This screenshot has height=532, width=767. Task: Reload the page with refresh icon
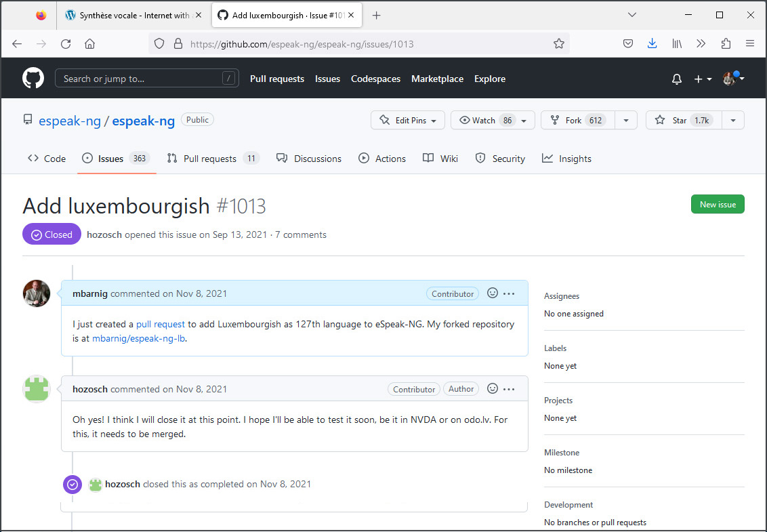66,44
